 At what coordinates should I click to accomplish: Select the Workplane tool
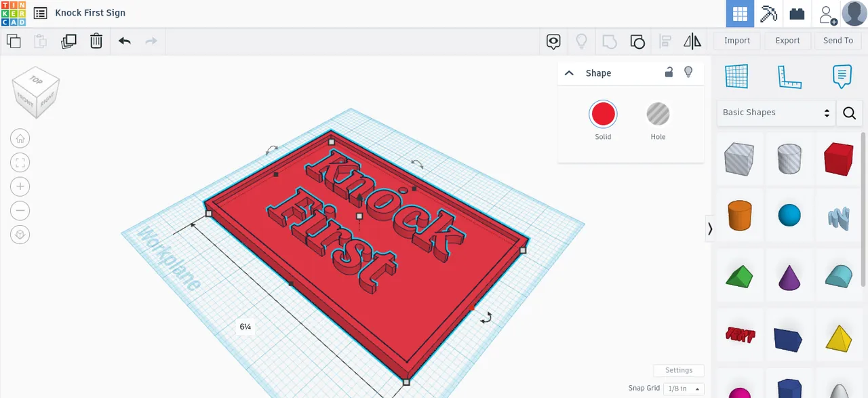point(737,77)
